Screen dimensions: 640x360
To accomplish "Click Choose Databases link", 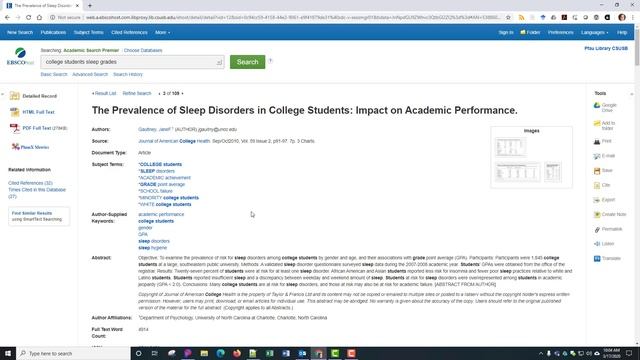I will click(x=143, y=50).
